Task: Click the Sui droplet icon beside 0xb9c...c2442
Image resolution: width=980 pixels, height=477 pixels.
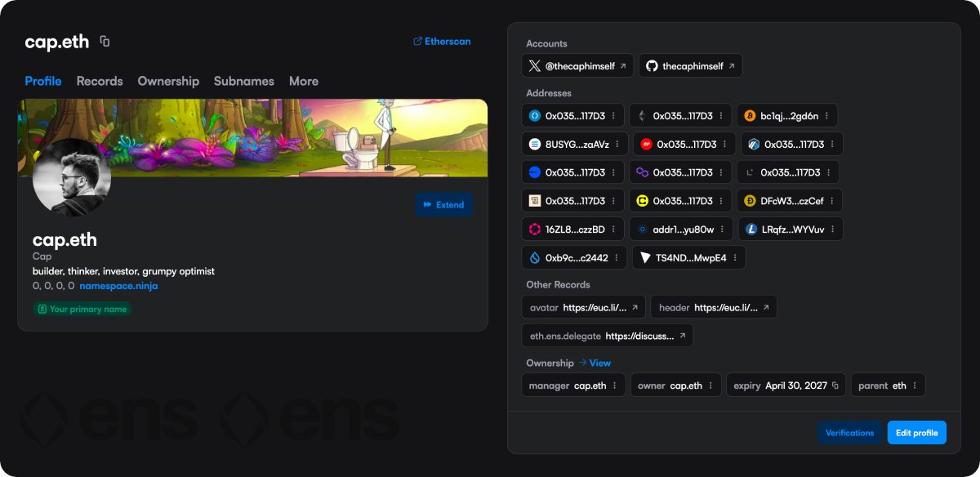Action: [535, 258]
